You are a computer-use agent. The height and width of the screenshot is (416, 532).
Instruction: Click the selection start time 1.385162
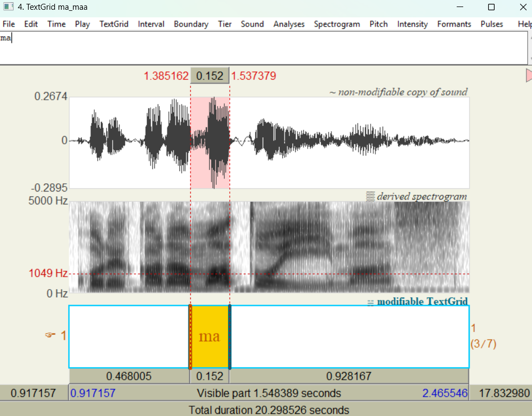point(166,76)
